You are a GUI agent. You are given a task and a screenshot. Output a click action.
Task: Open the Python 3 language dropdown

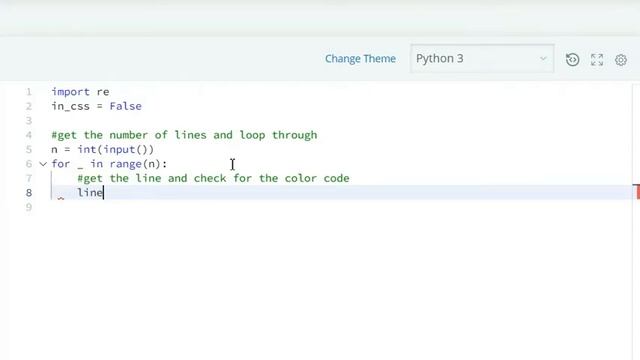click(482, 58)
